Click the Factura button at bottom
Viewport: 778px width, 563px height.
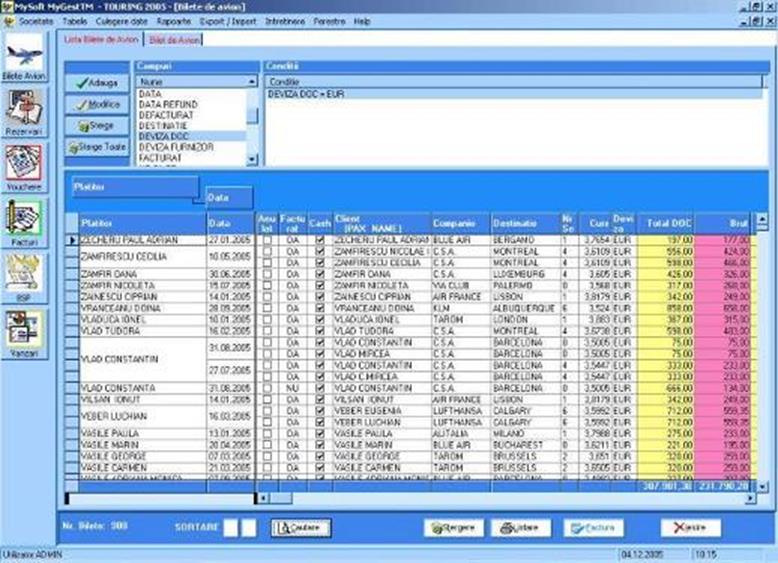593,528
